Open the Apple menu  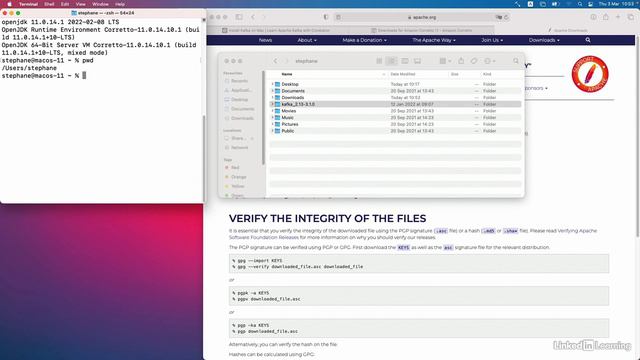(x=9, y=4)
